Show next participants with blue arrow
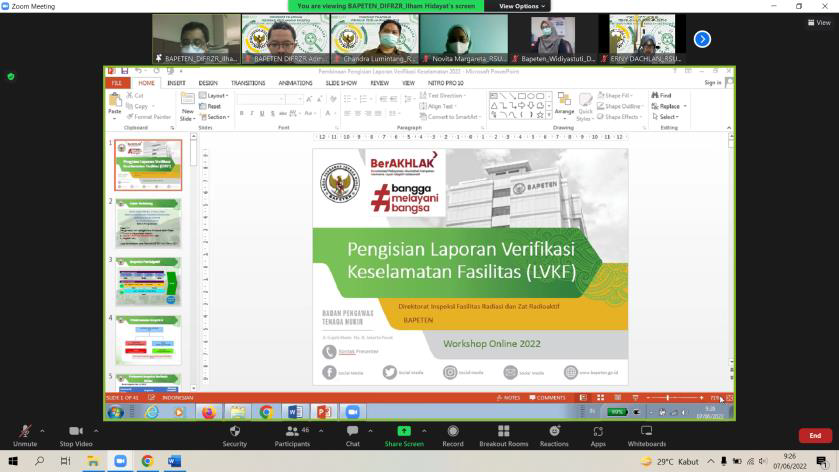Viewport: 839px width, 472px height. click(702, 39)
